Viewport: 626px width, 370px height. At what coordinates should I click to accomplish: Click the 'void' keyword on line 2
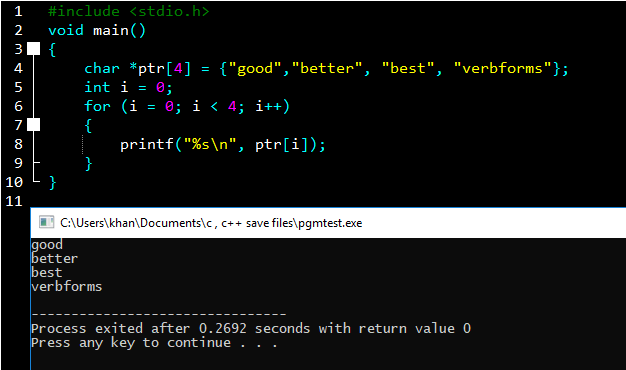pyautogui.click(x=66, y=30)
